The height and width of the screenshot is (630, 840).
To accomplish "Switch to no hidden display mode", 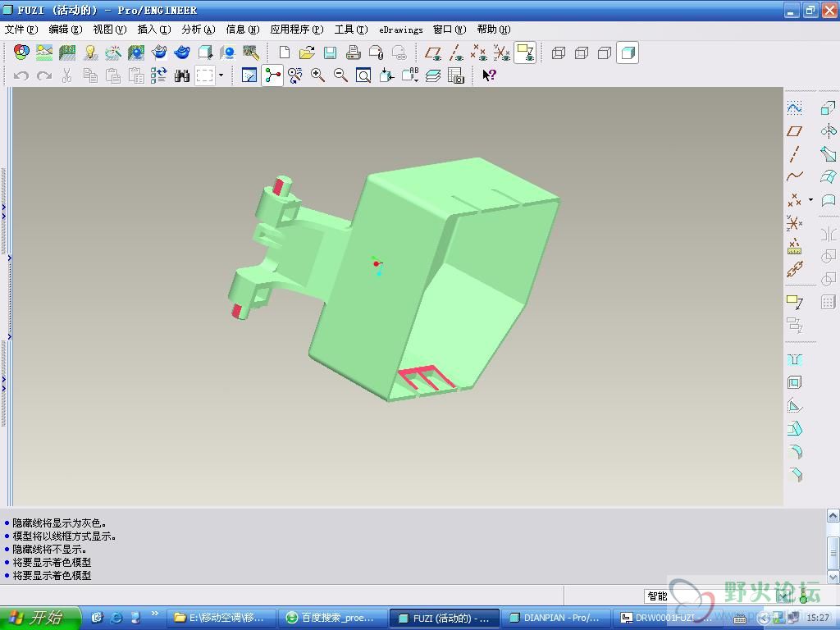I will click(x=605, y=52).
